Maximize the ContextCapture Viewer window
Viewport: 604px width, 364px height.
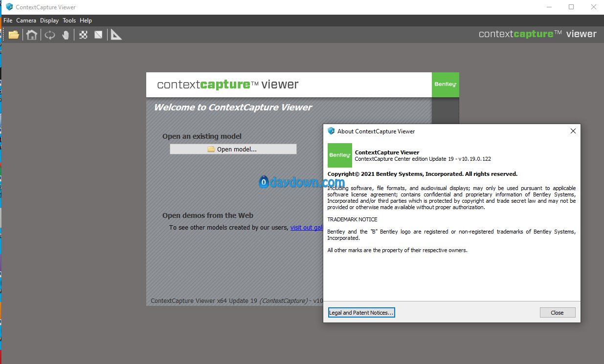(x=571, y=7)
